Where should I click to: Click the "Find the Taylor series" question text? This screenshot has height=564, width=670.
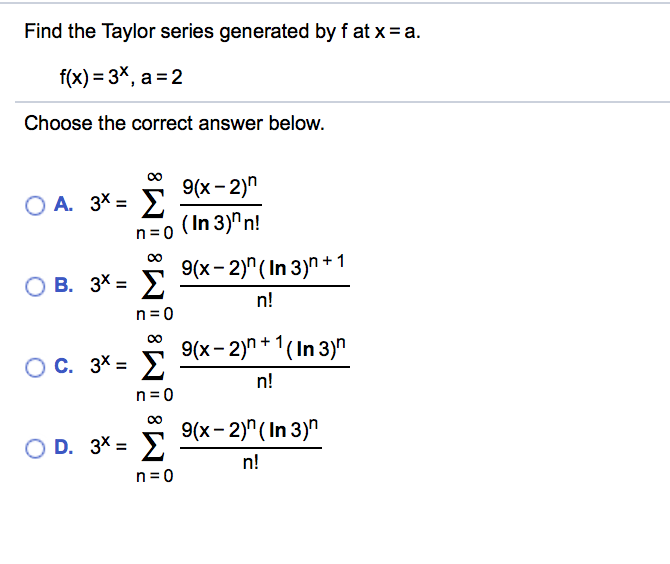(x=223, y=32)
